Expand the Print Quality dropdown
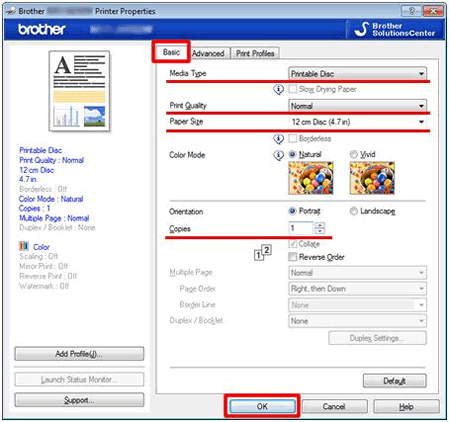The image size is (450, 422). (x=357, y=106)
